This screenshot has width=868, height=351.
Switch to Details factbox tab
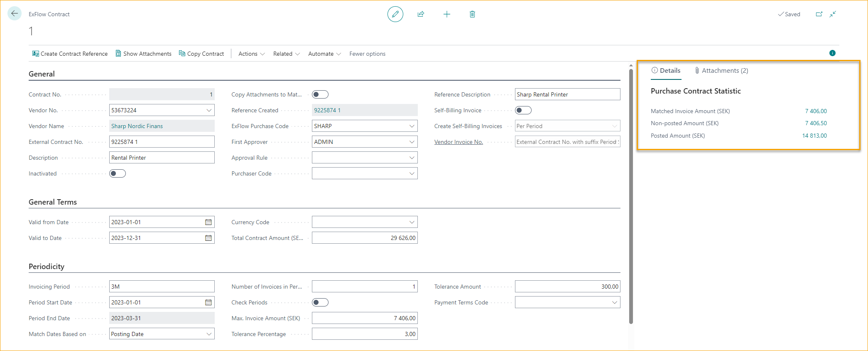click(666, 70)
